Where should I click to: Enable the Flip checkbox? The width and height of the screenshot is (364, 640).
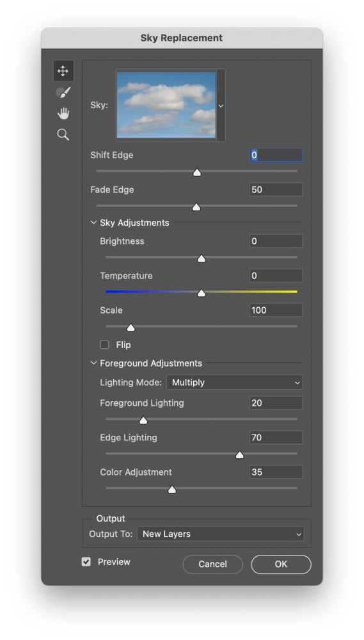104,345
